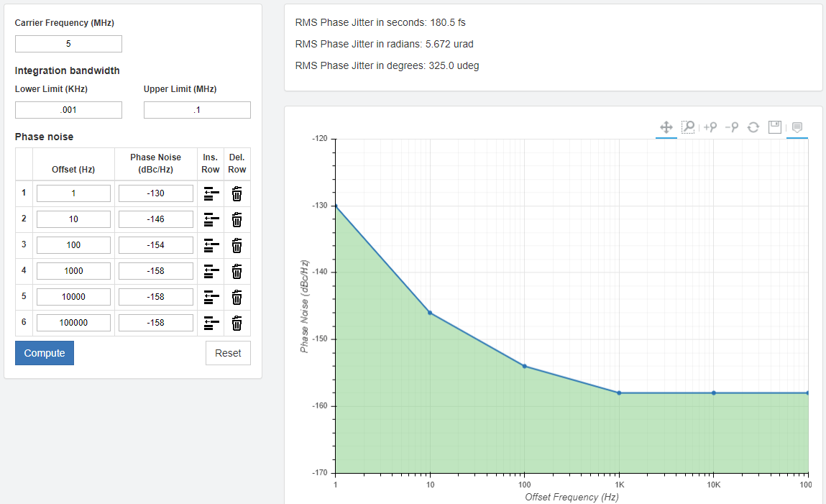
Task: Focus the Upper Limit (MHz) field
Action: pos(197,109)
